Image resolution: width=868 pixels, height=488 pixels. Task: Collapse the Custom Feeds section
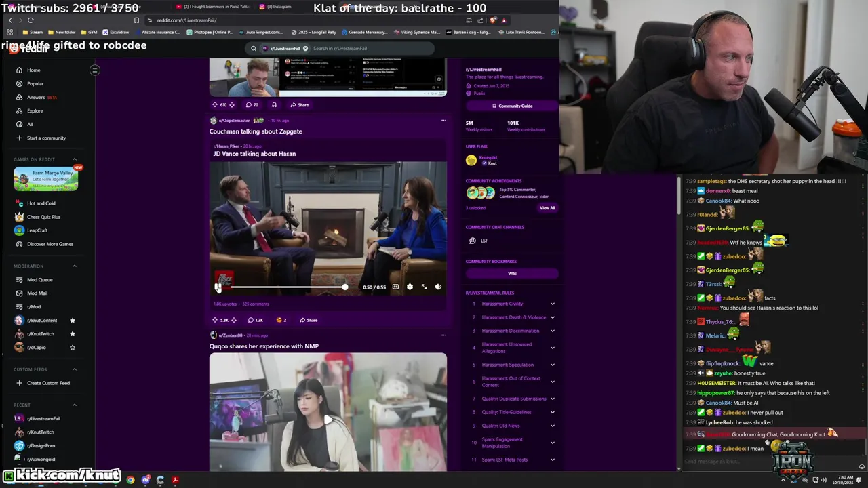click(75, 369)
